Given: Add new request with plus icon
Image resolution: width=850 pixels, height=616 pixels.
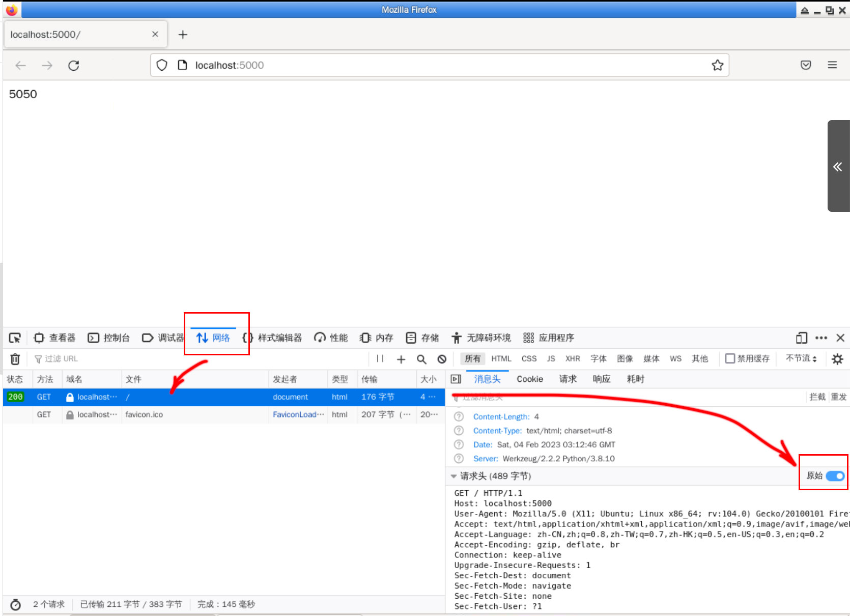Looking at the screenshot, I should point(401,359).
